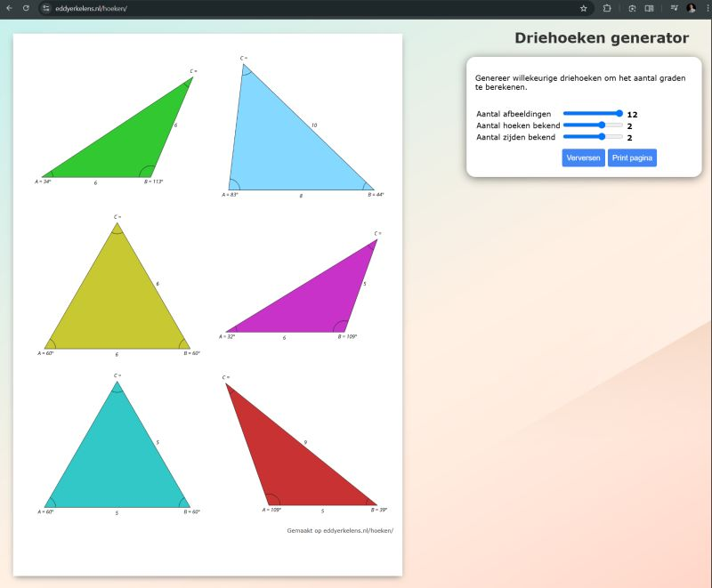Click the 'C =' label above the magenta triangle
The image size is (712, 588).
click(377, 234)
